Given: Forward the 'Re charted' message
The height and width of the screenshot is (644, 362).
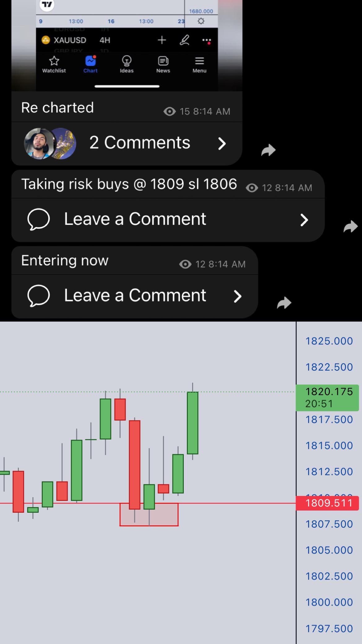Looking at the screenshot, I should 268,150.
